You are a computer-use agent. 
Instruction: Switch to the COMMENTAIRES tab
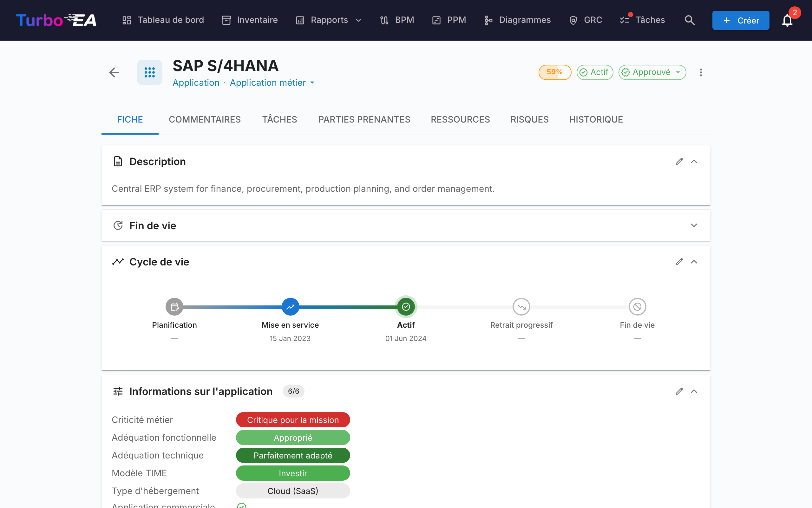[205, 120]
